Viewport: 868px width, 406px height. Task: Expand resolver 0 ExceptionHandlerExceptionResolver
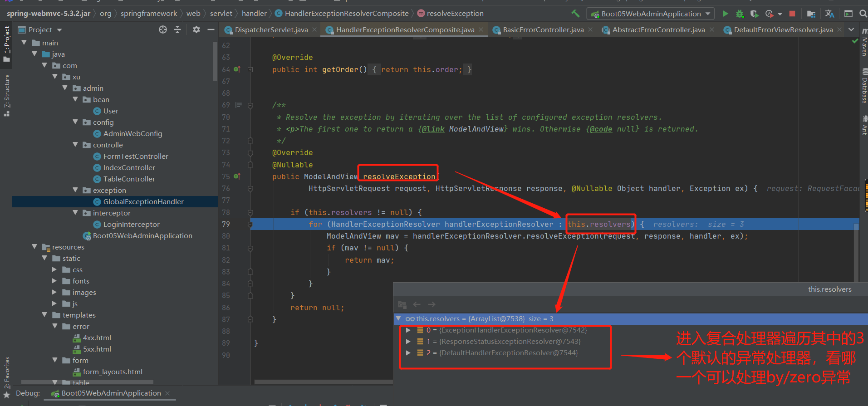pyautogui.click(x=408, y=330)
